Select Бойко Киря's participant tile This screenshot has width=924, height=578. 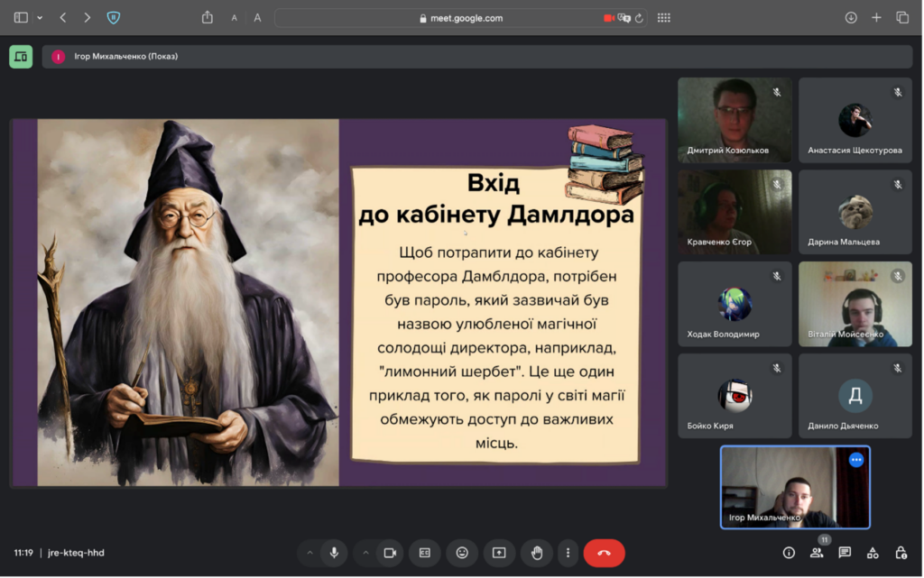(735, 396)
